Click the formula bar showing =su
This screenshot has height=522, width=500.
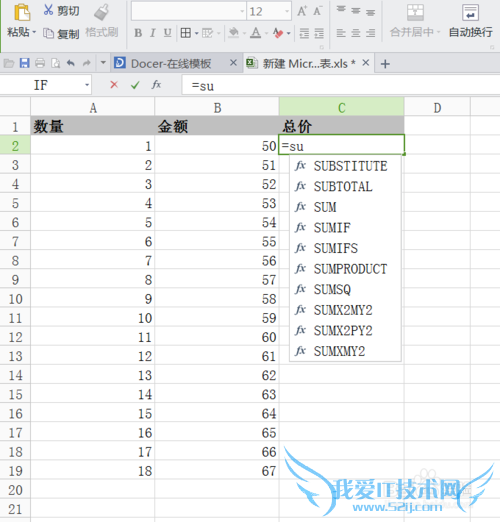[341, 86]
